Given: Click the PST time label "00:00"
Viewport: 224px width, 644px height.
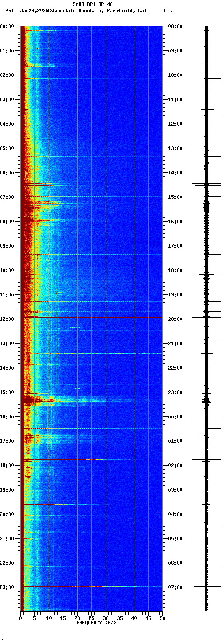Looking at the screenshot, I should (x=7, y=26).
